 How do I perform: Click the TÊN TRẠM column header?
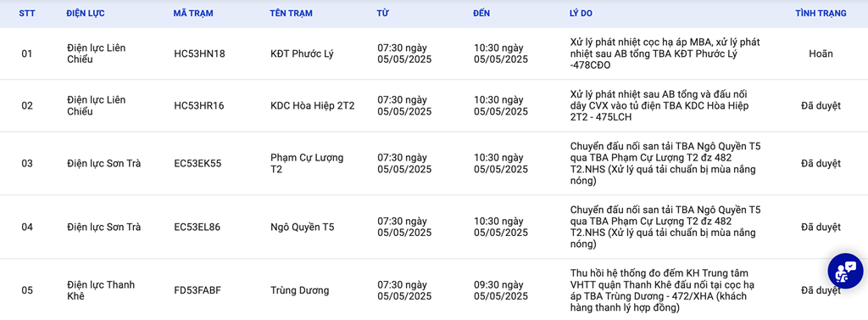tap(292, 14)
